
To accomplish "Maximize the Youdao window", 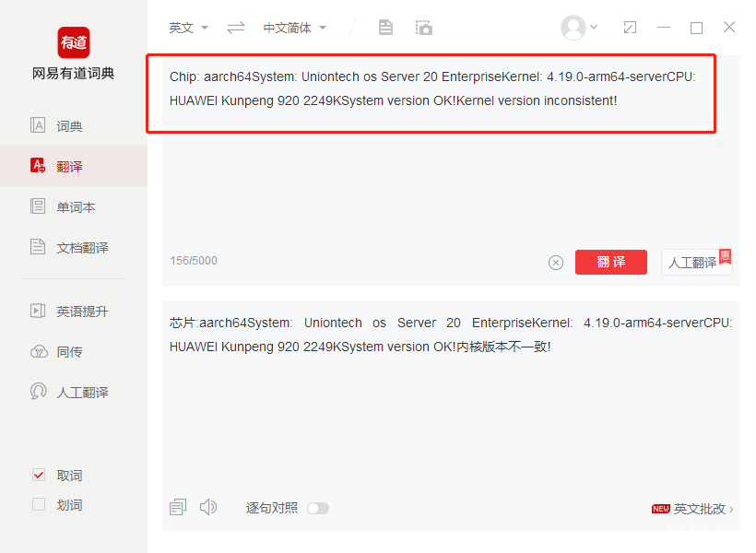I will (x=696, y=28).
